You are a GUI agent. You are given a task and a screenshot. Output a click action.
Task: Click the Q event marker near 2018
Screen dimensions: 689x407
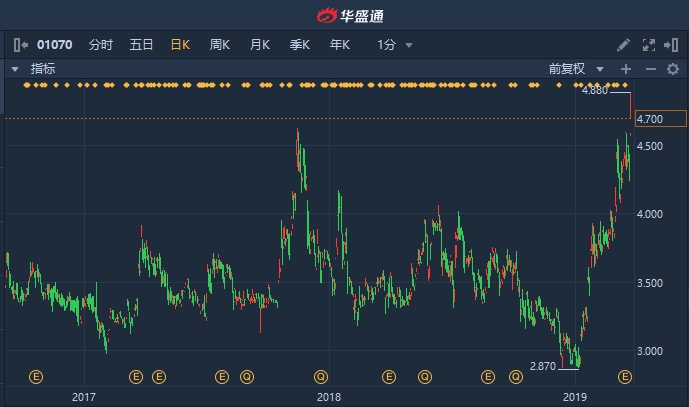pos(321,377)
